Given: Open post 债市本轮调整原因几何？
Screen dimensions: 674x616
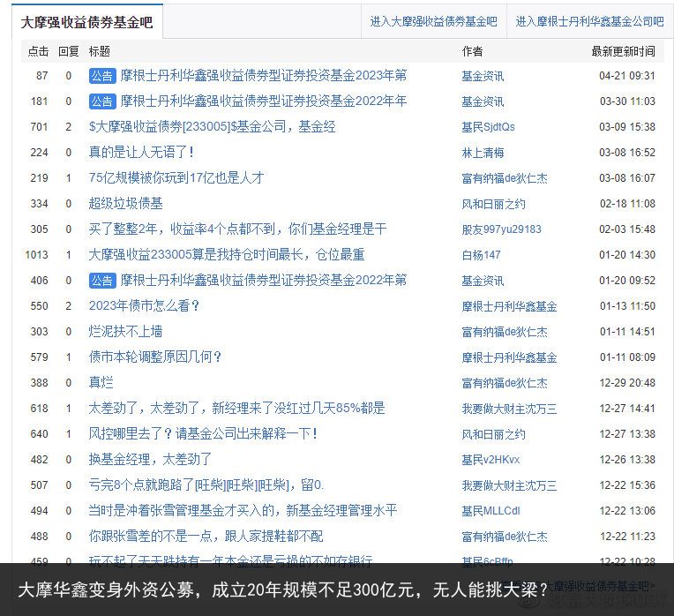Looking at the screenshot, I should (x=154, y=357).
